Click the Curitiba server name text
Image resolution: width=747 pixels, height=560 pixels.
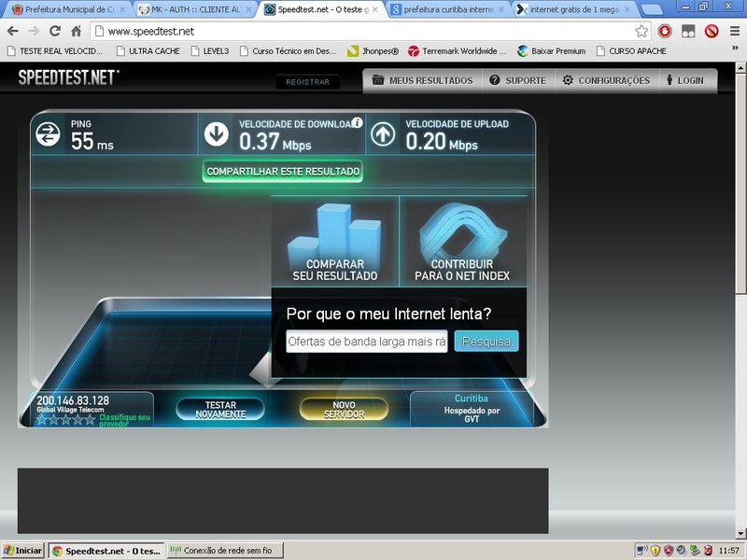[x=472, y=399]
